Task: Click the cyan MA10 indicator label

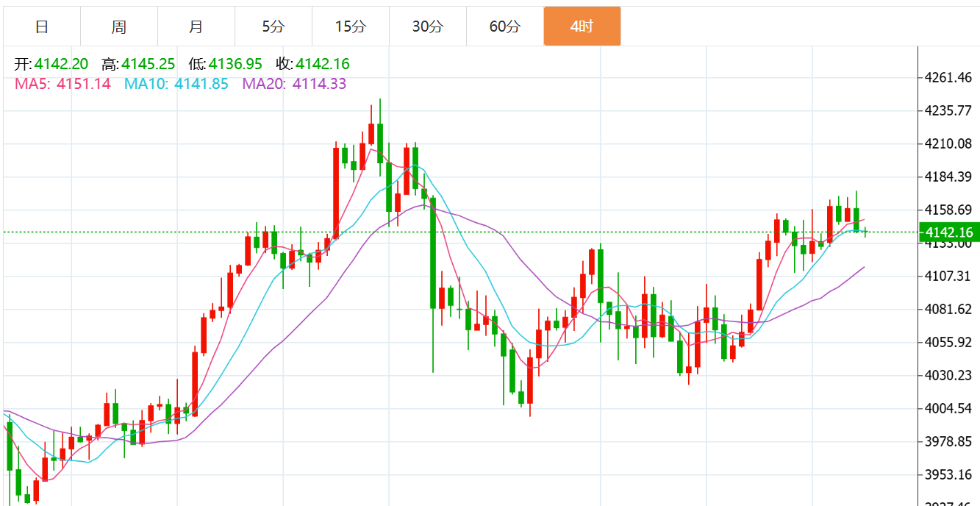Action: [x=176, y=84]
